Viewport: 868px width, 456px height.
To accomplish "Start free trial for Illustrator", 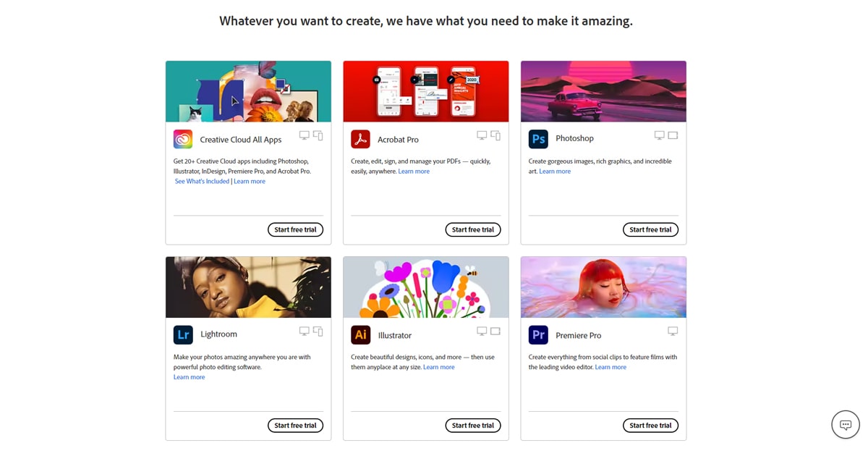I will click(x=473, y=426).
